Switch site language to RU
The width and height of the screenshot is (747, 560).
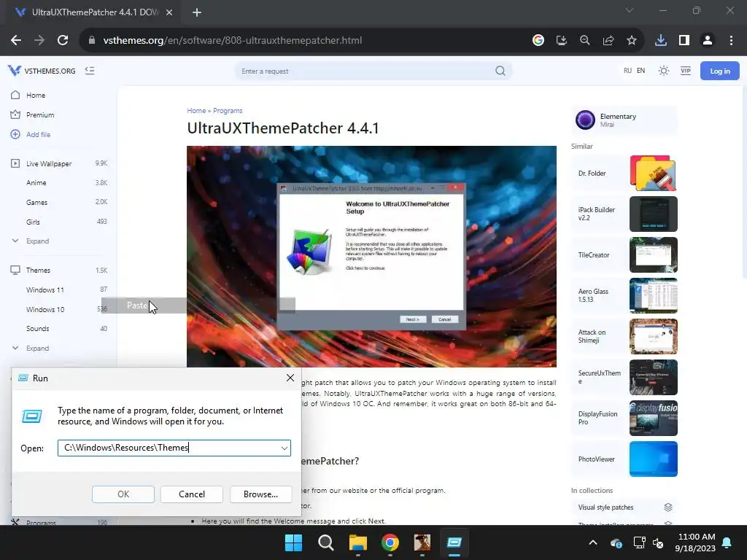pos(627,71)
